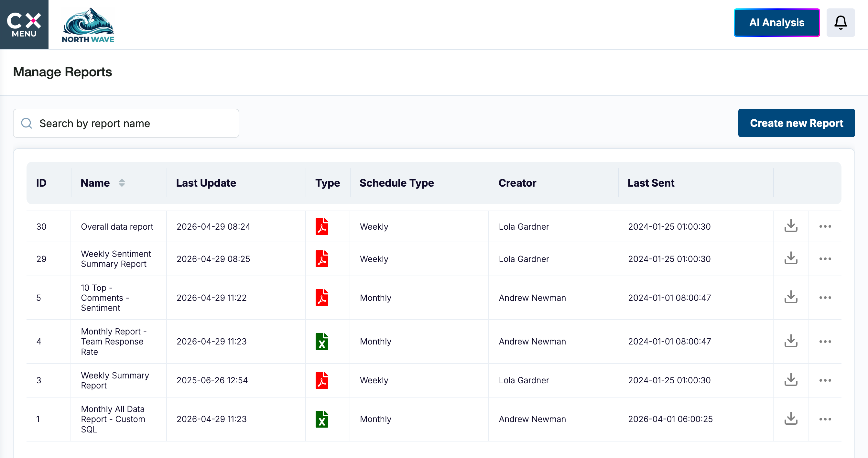Click last update 2026-04-29 11:22
Viewport: 868px width, 458px height.
coord(211,298)
